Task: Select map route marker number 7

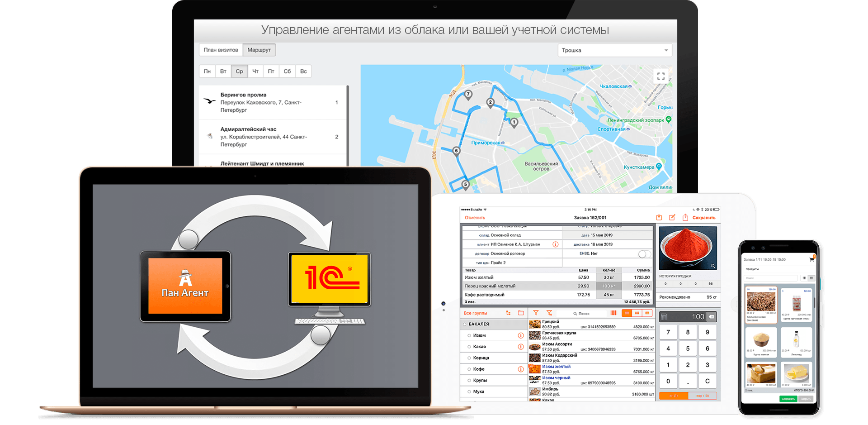Action: click(468, 95)
